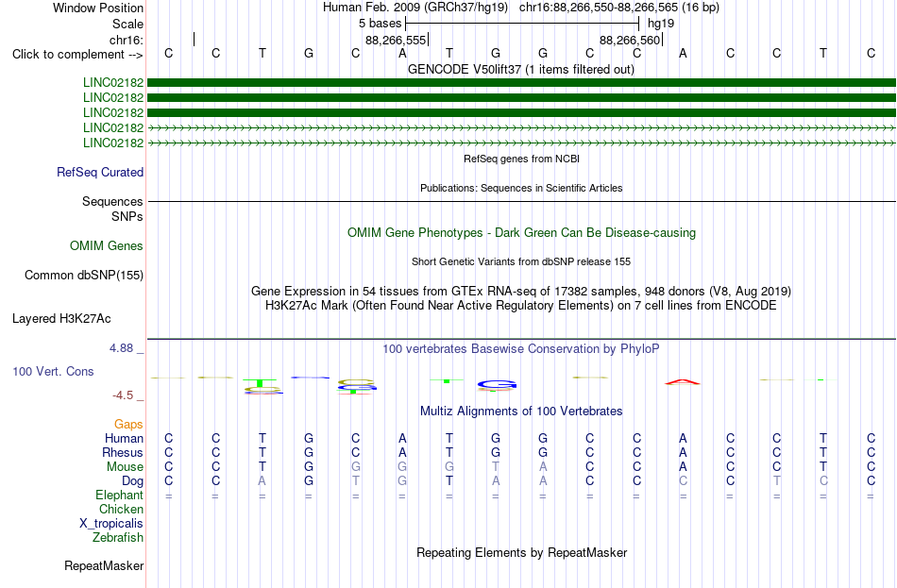
Task: Click the Layered H3K27Ac track label
Action: [x=61, y=319]
